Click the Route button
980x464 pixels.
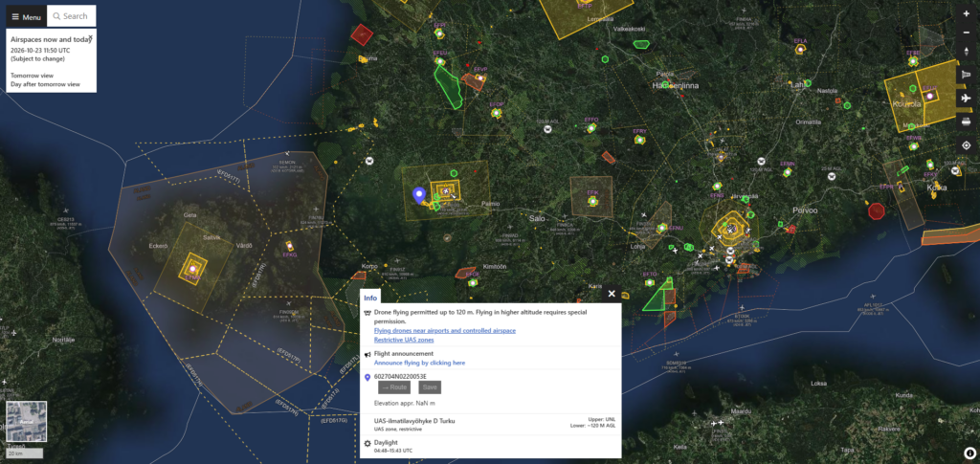point(394,387)
